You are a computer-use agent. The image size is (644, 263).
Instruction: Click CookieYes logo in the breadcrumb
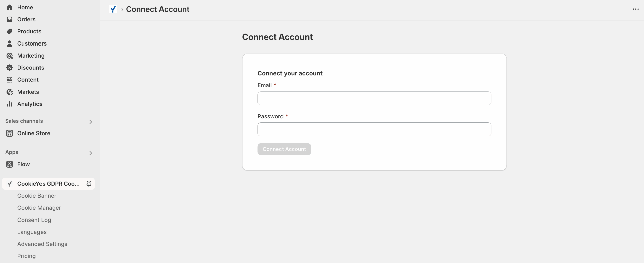113,9
